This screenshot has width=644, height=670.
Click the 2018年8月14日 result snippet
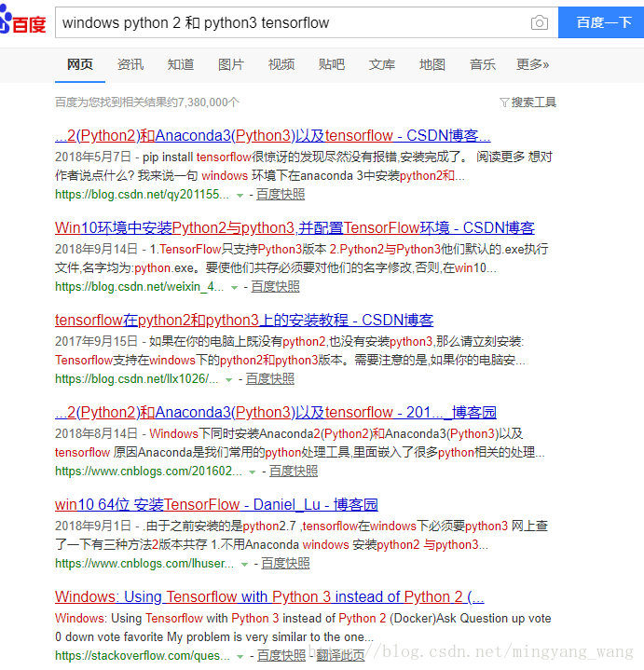point(300,444)
